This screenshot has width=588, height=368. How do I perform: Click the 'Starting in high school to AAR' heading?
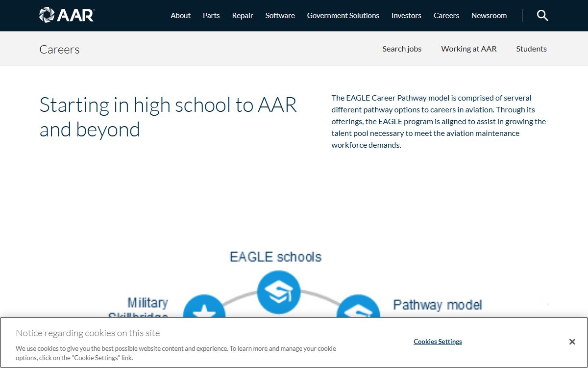(x=168, y=117)
